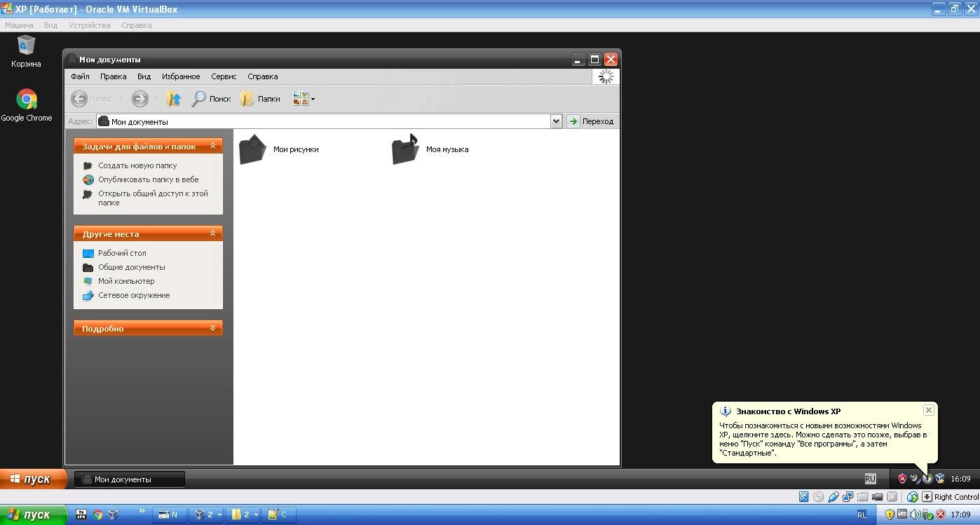The image size is (980, 525).
Task: Open the guest black пуск start button
Action: 33,479
